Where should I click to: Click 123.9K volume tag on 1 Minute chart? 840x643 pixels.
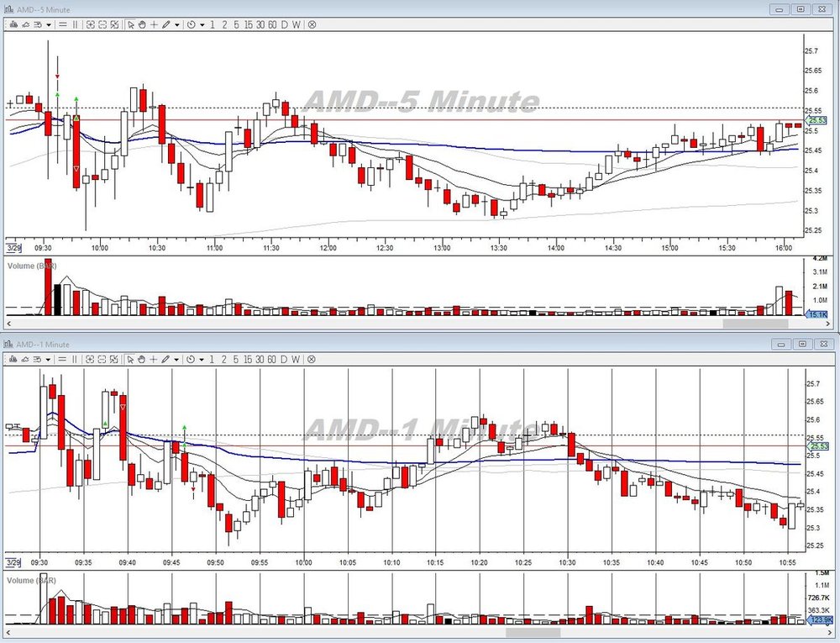[821, 620]
